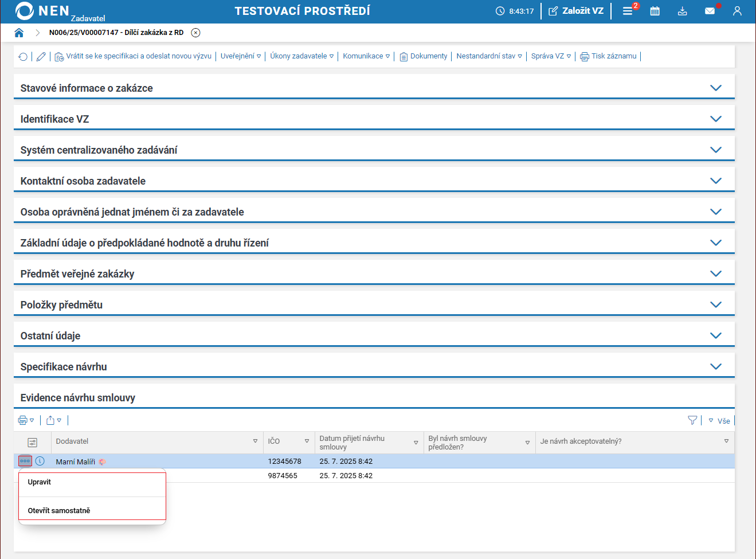Open the hamburger menu with notifications badge
Viewport: 756px width, 559px height.
click(x=628, y=11)
